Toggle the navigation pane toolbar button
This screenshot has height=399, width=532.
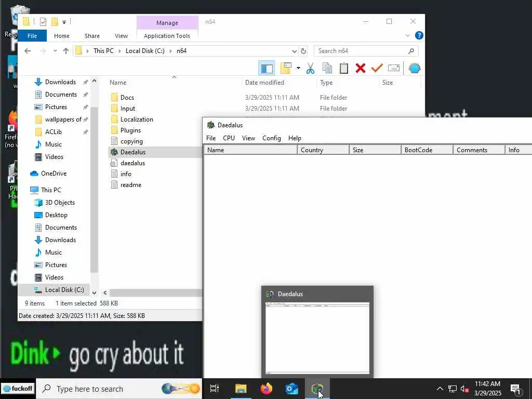pos(267,68)
